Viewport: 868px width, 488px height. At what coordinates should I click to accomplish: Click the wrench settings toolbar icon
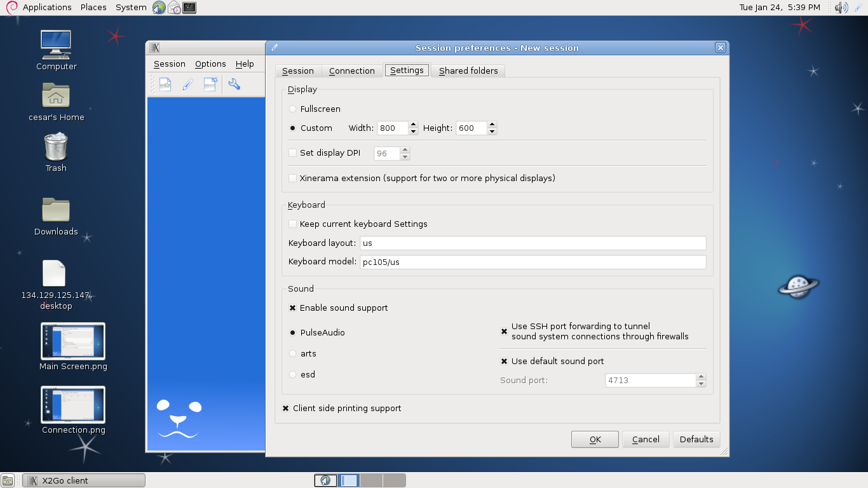click(234, 85)
